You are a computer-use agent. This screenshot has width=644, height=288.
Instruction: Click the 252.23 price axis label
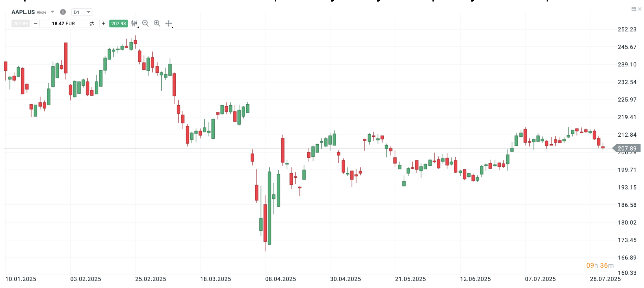[627, 30]
